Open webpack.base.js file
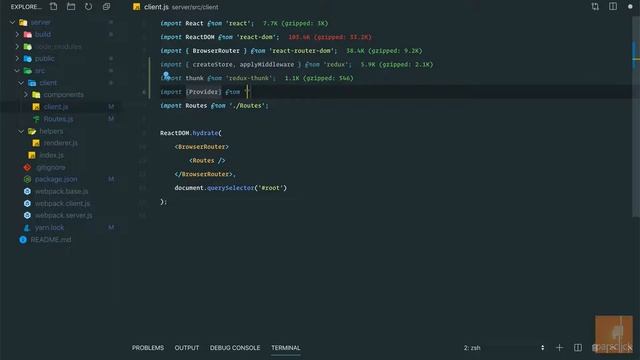 click(61, 191)
